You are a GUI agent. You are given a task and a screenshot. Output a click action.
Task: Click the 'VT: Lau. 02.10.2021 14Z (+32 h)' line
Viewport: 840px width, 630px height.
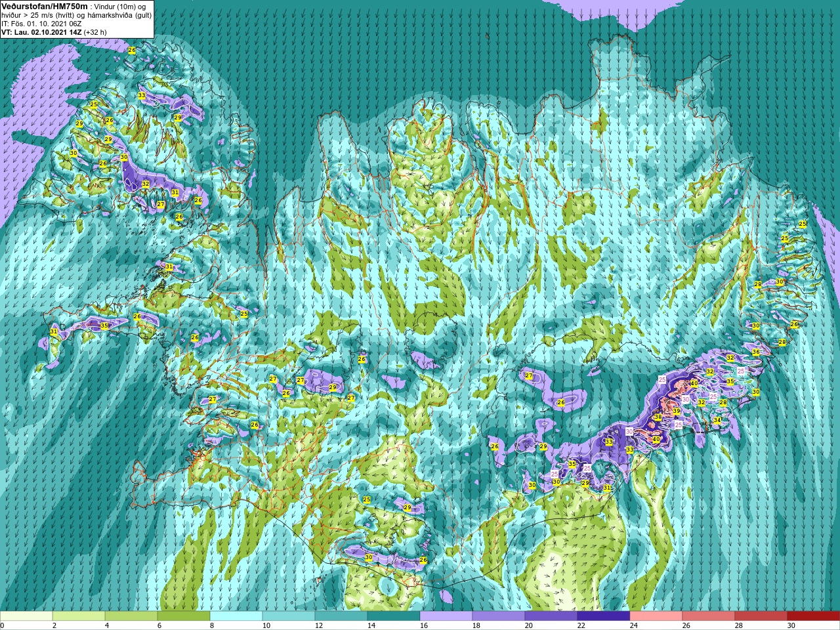coord(54,32)
